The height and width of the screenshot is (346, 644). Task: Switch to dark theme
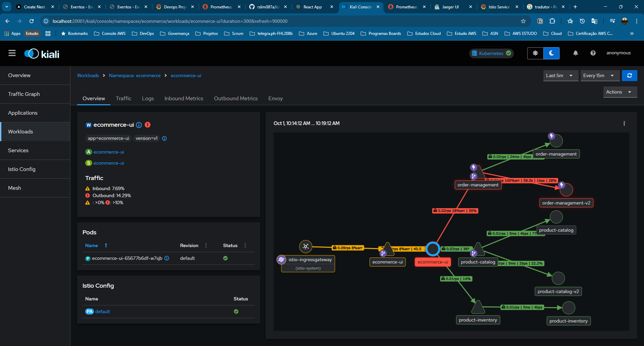click(551, 53)
